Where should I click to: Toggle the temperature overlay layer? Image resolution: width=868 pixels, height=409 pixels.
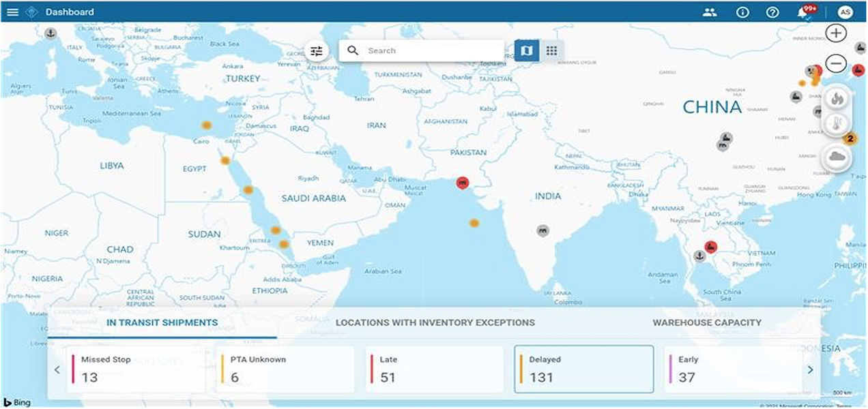click(837, 125)
